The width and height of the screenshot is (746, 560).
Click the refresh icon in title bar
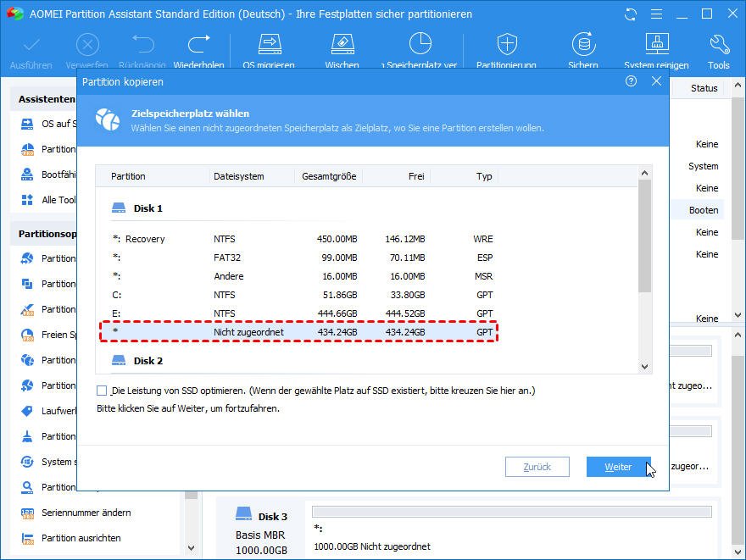pos(631,14)
